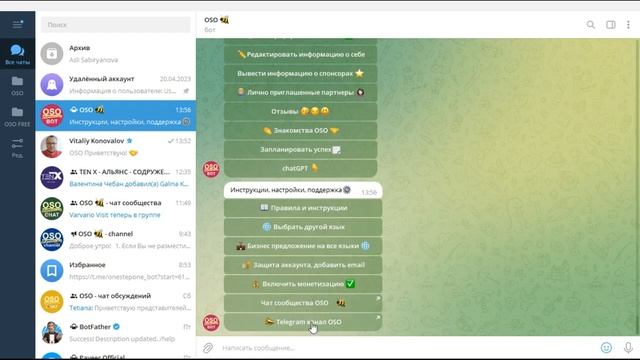Click Business offer in all languages button

point(303,246)
